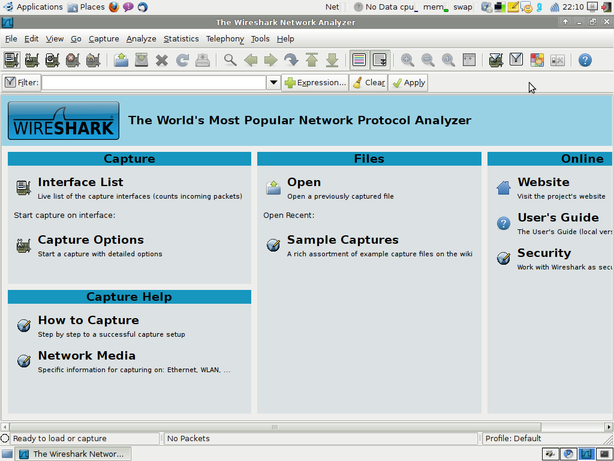Start a new live capture toolbar icon
Image resolution: width=614 pixels, height=461 pixels.
(x=52, y=60)
